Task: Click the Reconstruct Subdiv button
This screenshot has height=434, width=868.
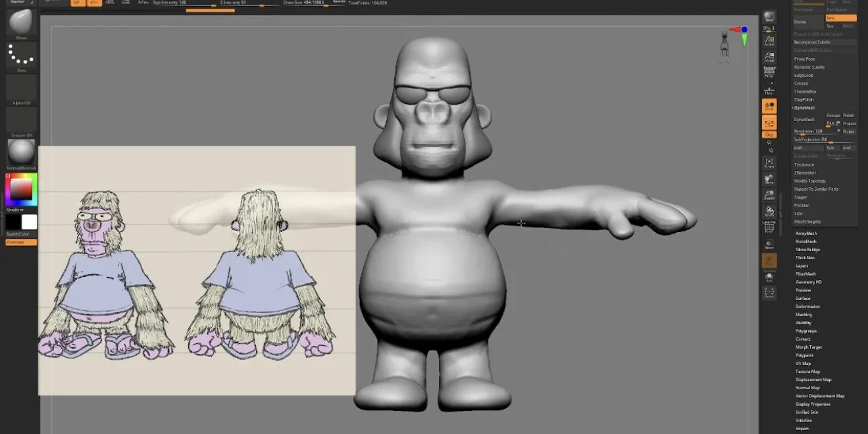Action: [825, 42]
